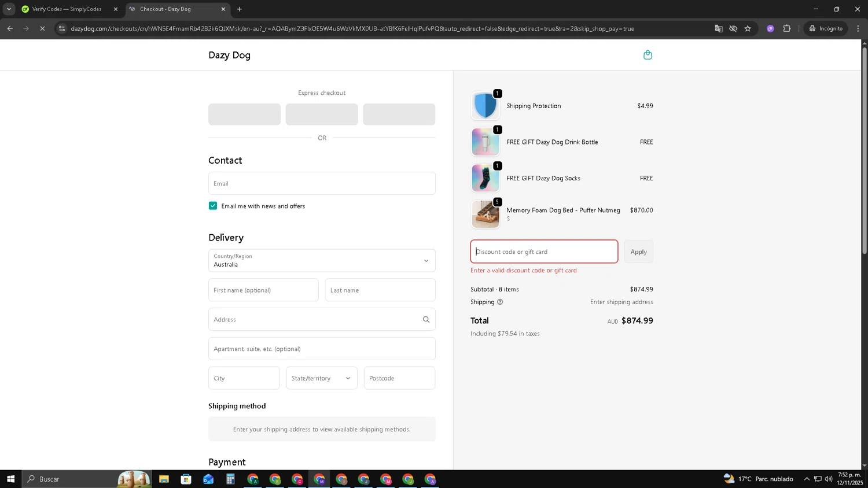
Task: Click the address search magnifier icon
Action: click(426, 319)
